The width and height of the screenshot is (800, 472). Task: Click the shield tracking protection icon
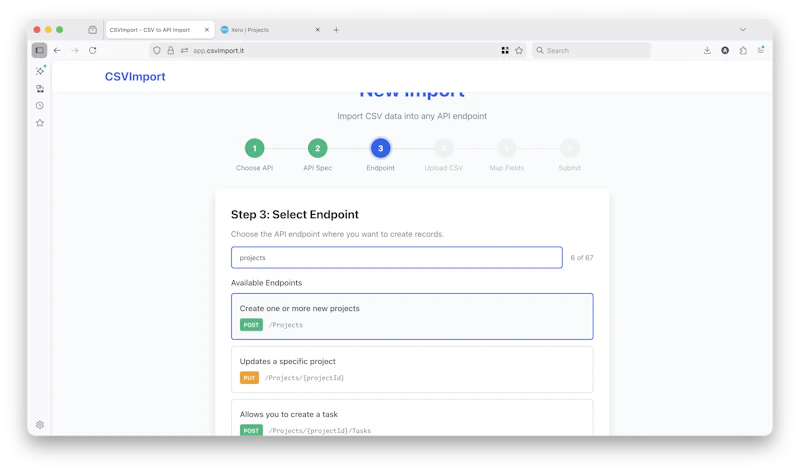[x=157, y=51]
